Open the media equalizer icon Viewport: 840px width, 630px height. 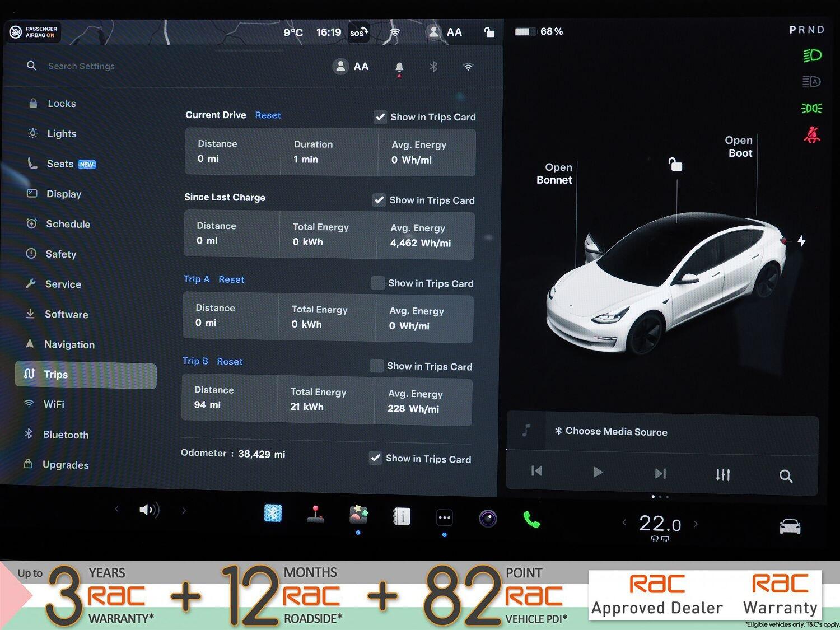point(723,475)
